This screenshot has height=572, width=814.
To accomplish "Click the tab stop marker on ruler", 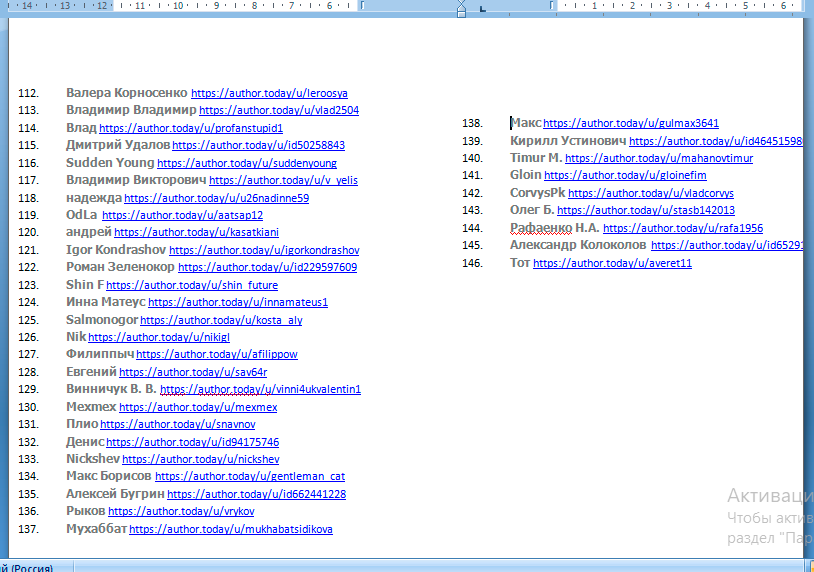I will pos(482,8).
